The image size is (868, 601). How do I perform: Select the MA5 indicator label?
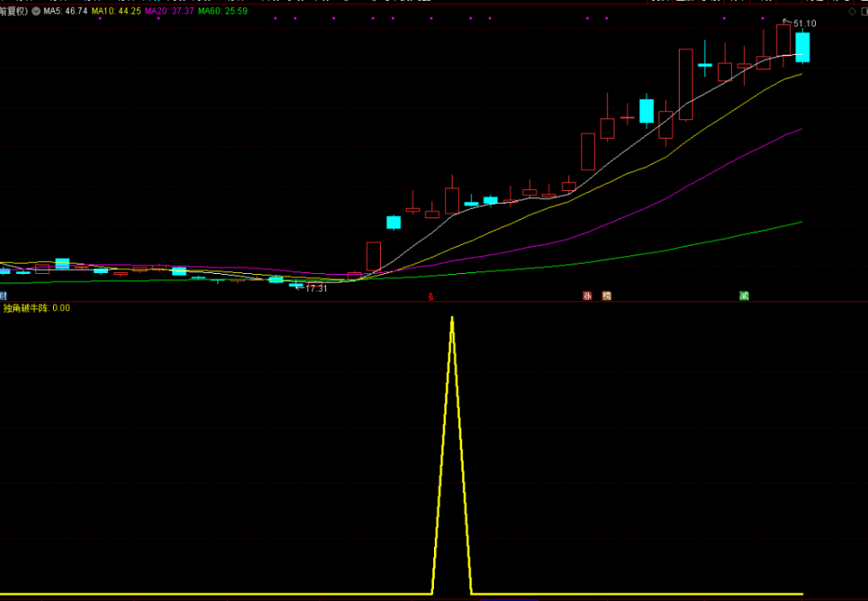coord(65,11)
